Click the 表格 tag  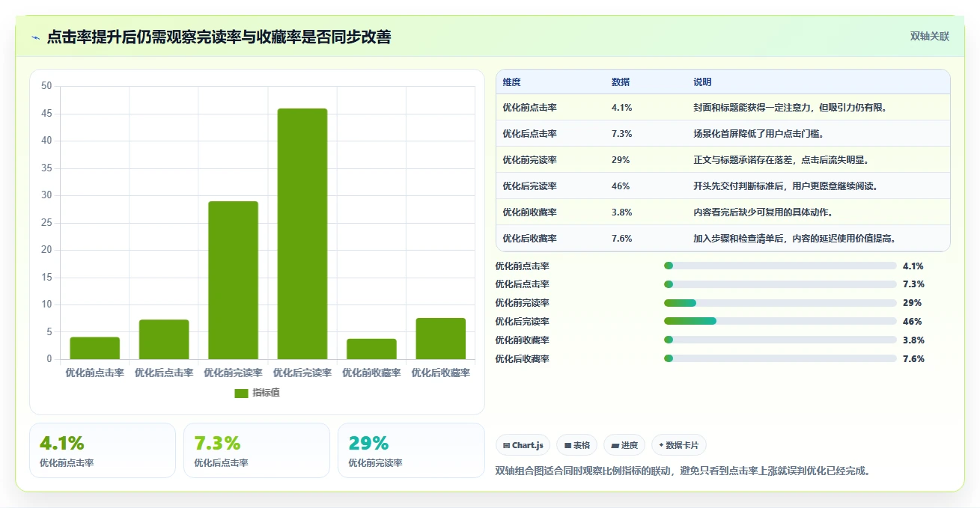click(x=576, y=445)
